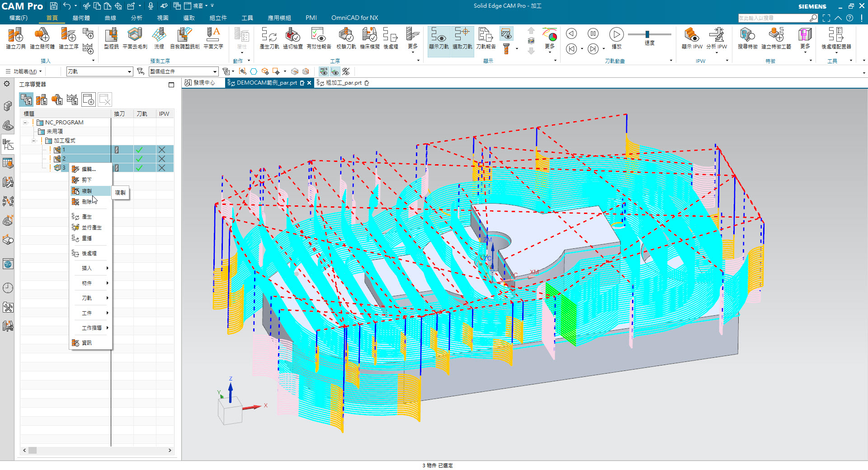Choose 刪除 (Delete) from context menu
The width and height of the screenshot is (868, 470).
(x=90, y=202)
